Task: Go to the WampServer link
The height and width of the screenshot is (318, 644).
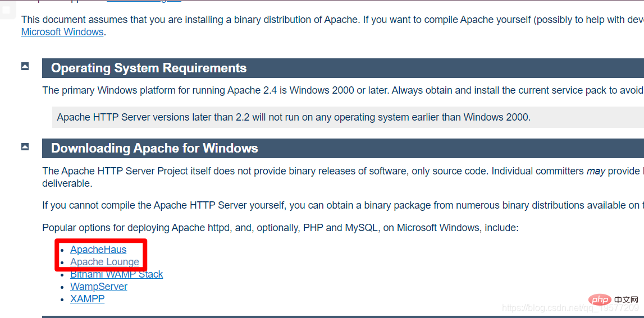Action: point(98,287)
